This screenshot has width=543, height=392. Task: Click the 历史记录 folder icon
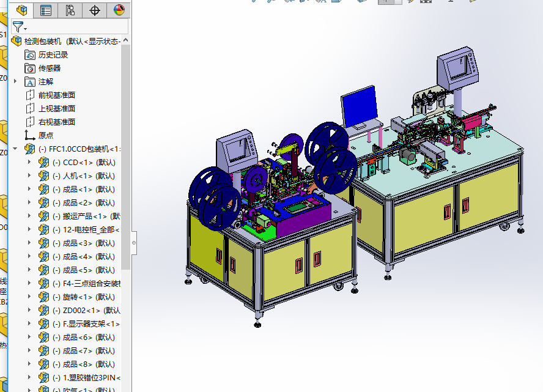30,54
